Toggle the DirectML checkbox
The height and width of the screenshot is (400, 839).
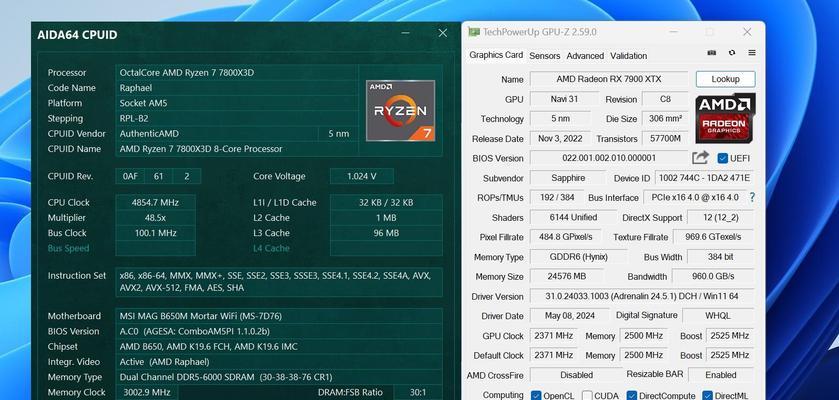coord(707,396)
